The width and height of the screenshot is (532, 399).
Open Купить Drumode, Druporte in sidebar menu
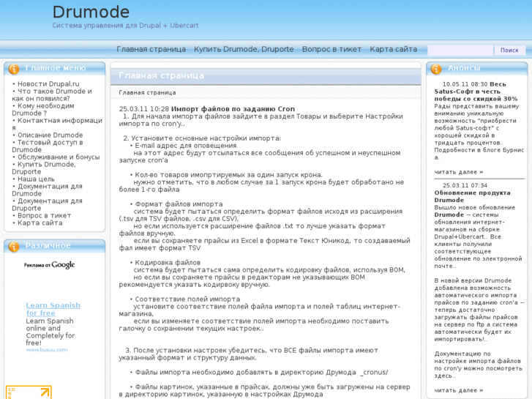[x=44, y=168]
